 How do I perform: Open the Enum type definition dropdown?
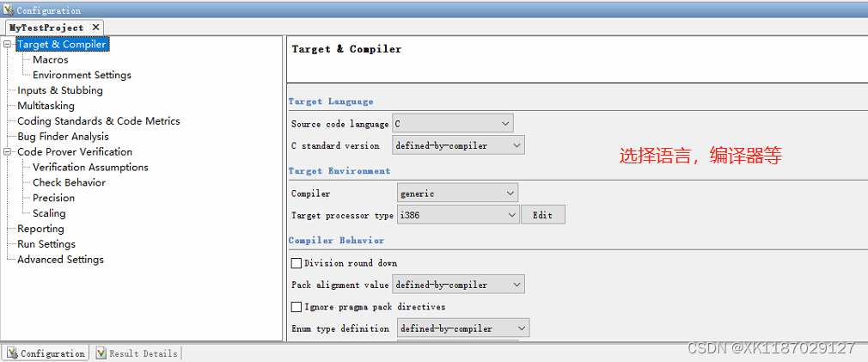462,328
